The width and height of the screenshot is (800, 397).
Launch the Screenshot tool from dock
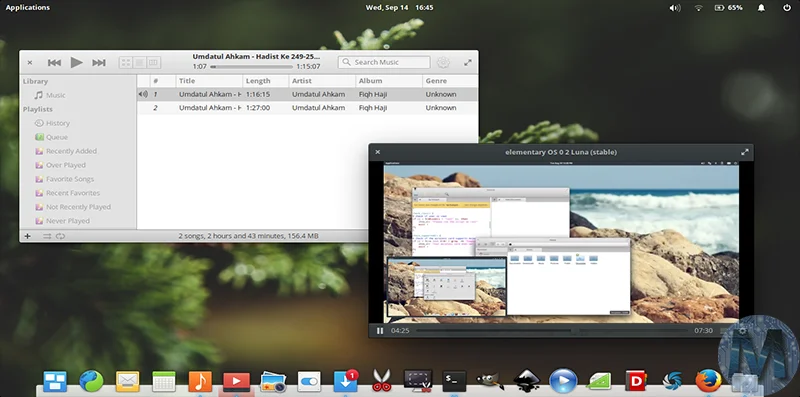point(418,381)
